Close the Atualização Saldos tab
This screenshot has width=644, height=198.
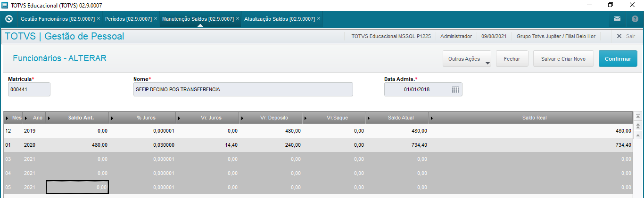click(319, 19)
